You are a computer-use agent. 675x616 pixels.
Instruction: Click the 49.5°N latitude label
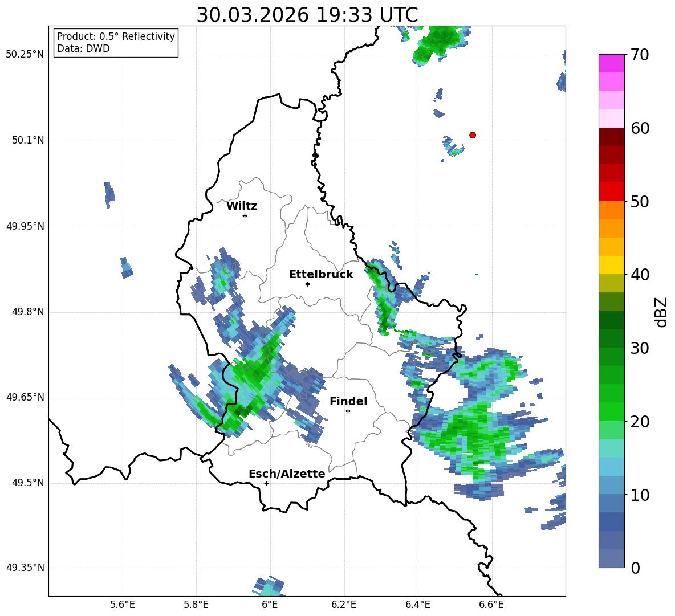(28, 483)
